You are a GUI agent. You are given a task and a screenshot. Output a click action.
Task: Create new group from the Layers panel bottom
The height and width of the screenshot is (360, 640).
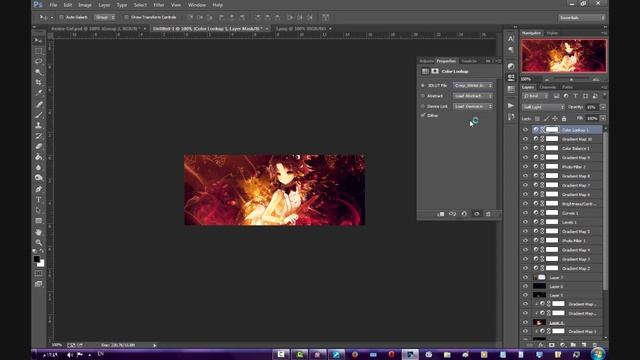573,345
